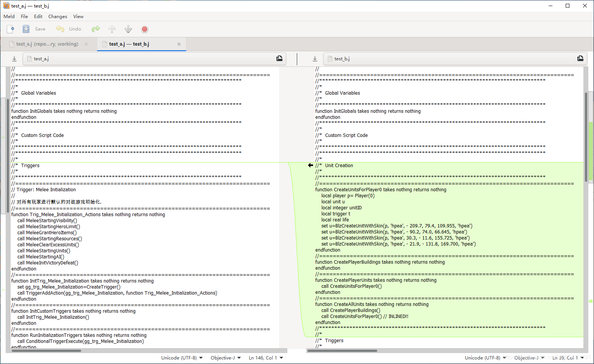
Task: Click left pane horizontal scrollbar
Action: 46,351
